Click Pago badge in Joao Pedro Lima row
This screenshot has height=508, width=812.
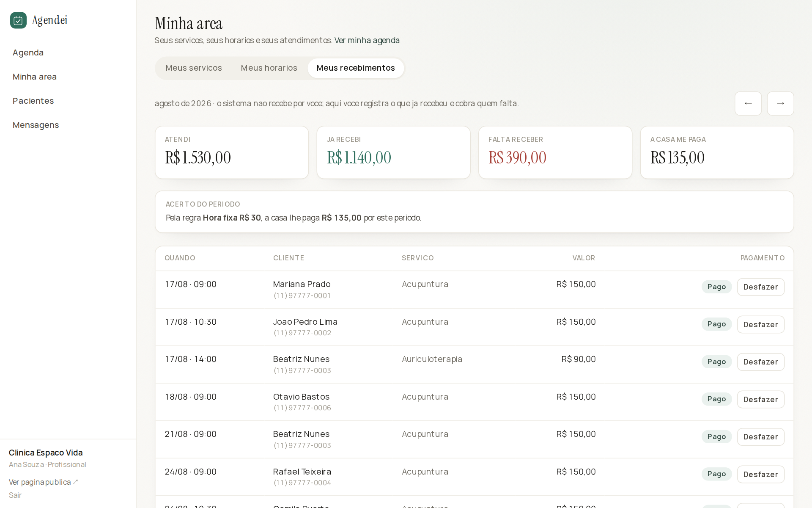click(716, 324)
